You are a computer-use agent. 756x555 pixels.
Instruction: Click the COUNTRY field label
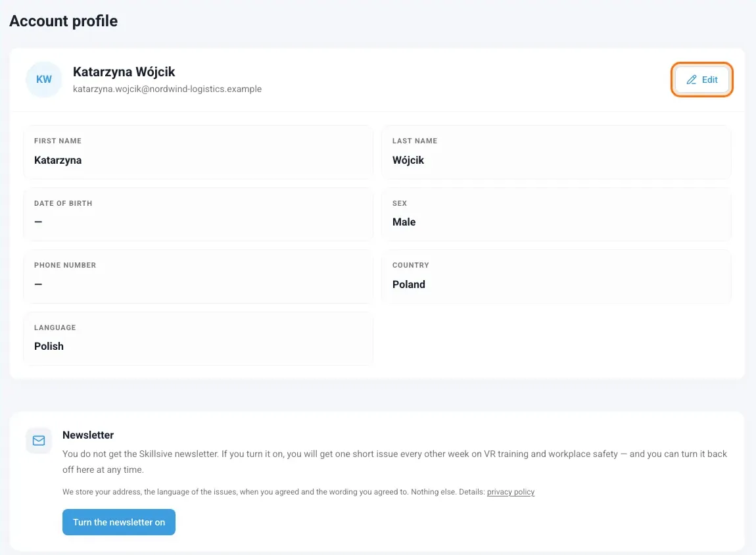pos(411,265)
